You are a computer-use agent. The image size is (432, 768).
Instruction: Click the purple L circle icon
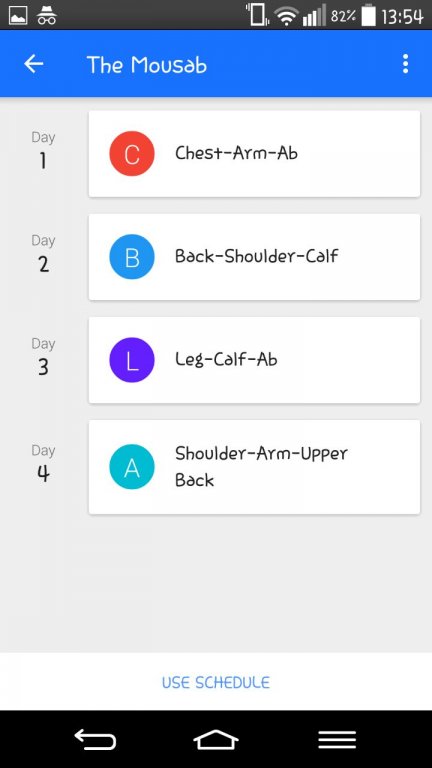coord(132,360)
